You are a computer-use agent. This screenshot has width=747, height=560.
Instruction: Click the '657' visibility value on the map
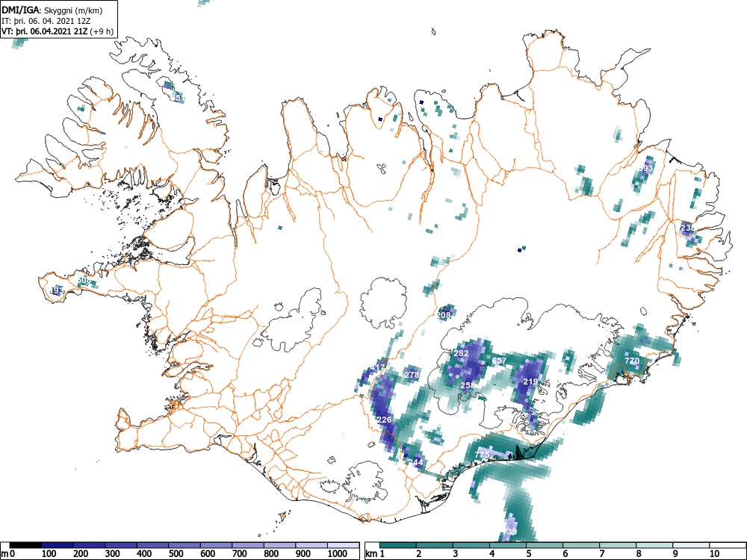(499, 361)
